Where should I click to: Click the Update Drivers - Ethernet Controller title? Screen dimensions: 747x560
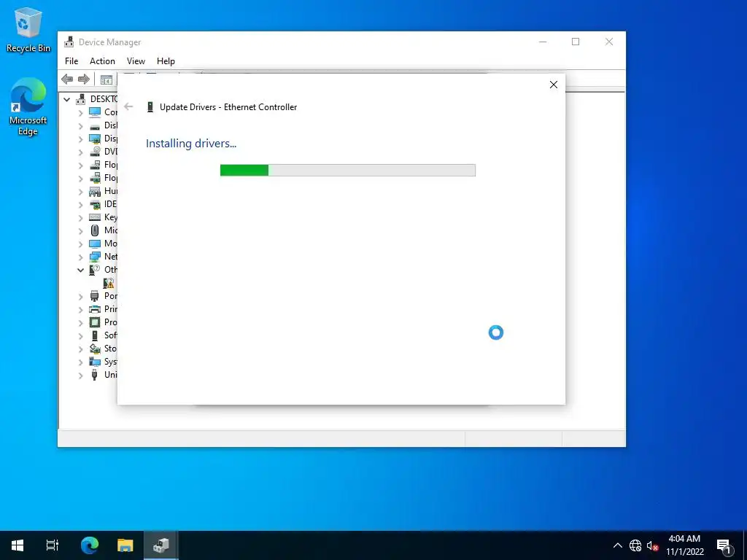[228, 107]
